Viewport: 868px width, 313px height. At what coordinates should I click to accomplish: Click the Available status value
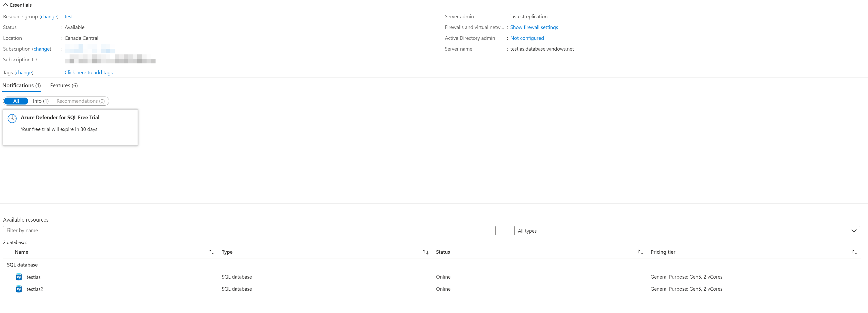tap(74, 27)
